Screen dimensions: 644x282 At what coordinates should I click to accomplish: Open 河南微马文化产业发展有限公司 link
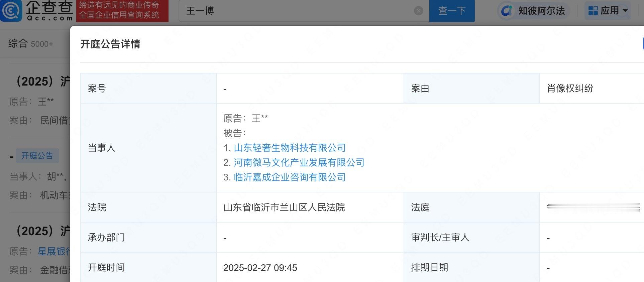[299, 162]
